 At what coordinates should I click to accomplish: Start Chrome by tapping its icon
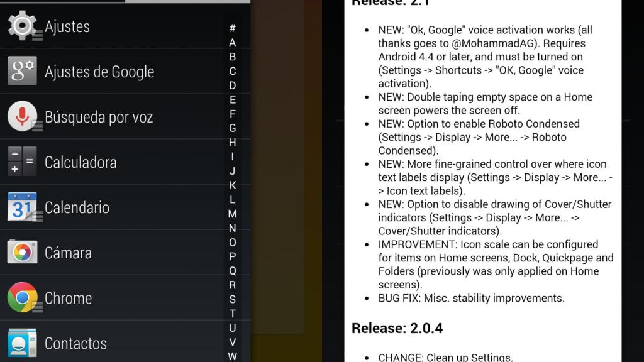pos(23,297)
